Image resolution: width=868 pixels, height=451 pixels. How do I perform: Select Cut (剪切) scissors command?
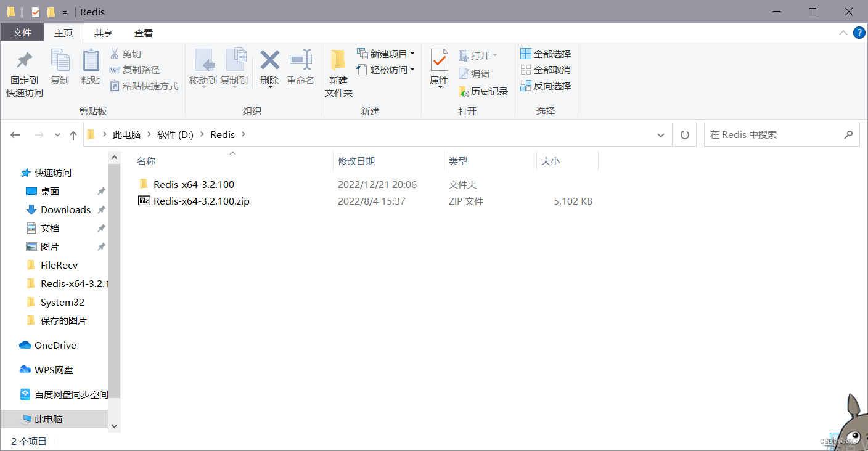[x=126, y=54]
